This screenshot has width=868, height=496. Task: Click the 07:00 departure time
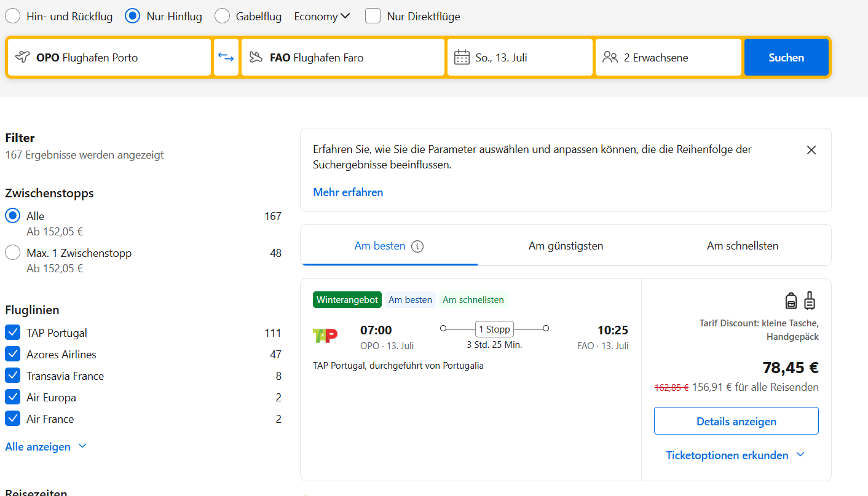tap(376, 330)
